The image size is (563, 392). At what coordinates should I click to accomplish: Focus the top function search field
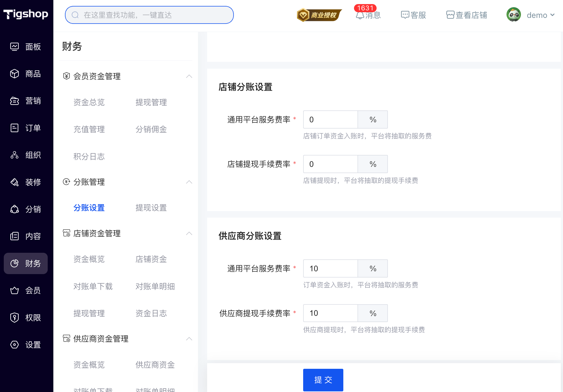[x=149, y=15]
